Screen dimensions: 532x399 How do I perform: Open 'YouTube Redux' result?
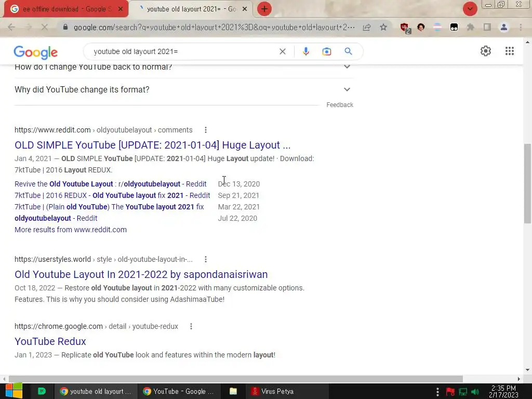[x=50, y=341]
